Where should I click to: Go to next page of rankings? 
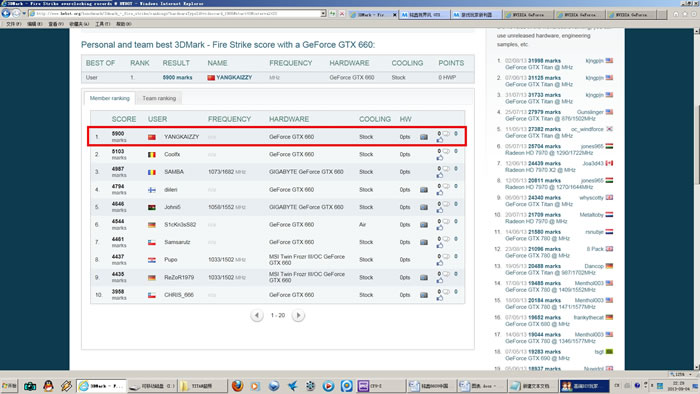(298, 315)
